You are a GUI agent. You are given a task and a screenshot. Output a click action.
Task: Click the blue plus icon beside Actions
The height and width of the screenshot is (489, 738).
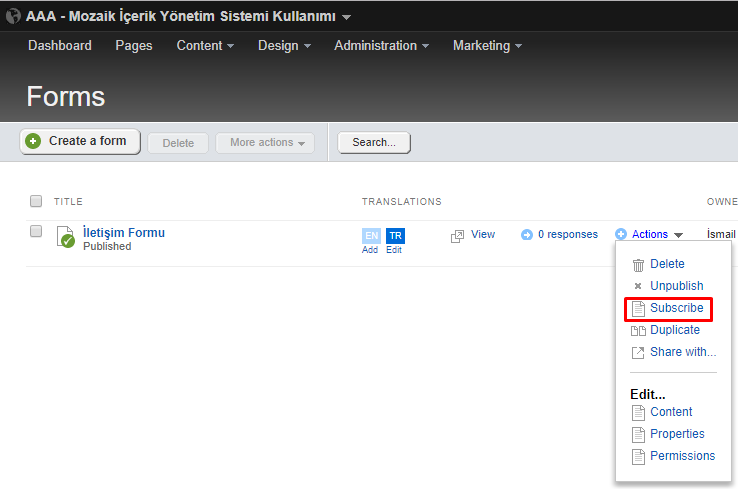(621, 233)
